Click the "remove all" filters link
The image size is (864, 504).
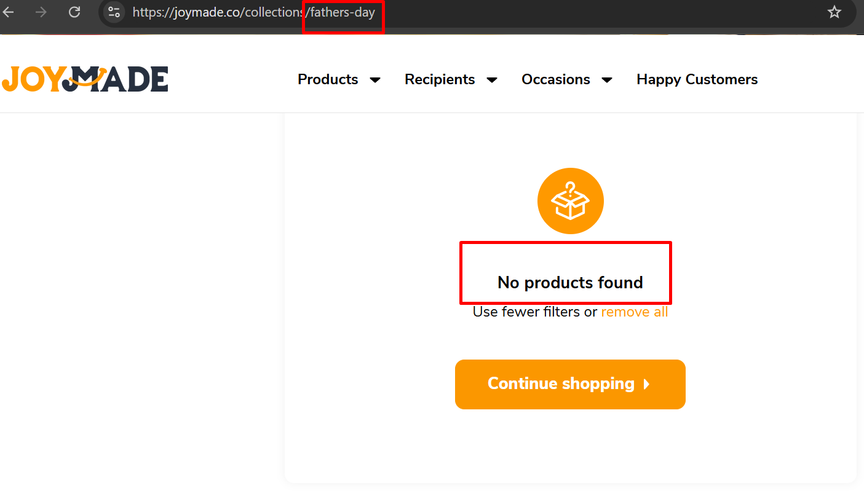(x=634, y=312)
